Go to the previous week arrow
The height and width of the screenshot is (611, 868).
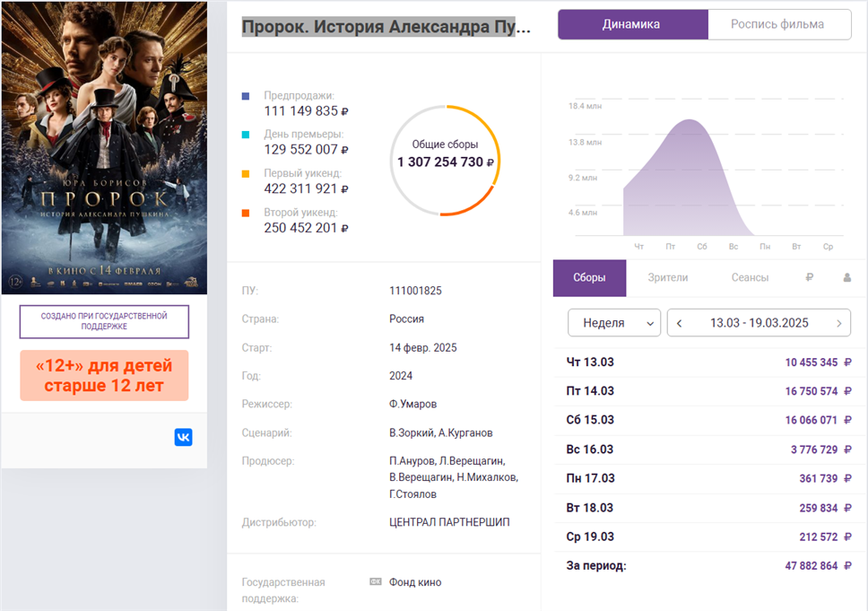pos(679,323)
